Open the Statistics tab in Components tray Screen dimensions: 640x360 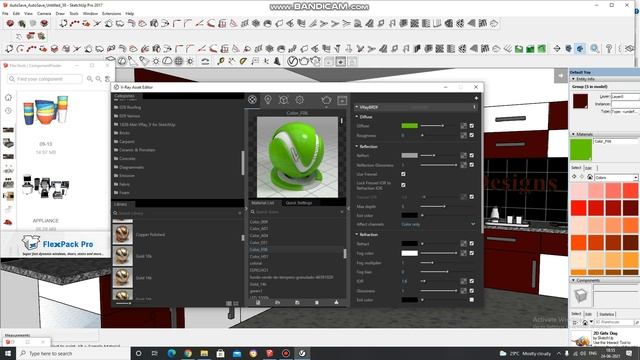607,314
